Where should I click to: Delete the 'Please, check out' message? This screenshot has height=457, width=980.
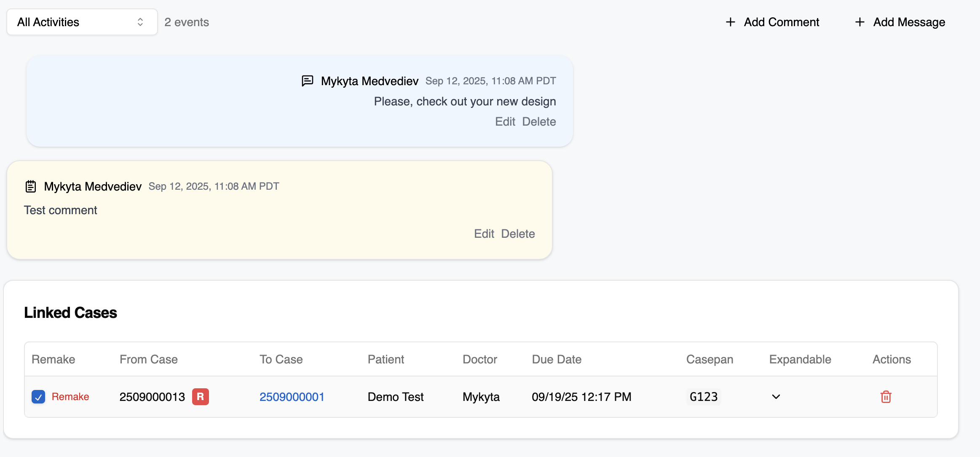pos(539,121)
